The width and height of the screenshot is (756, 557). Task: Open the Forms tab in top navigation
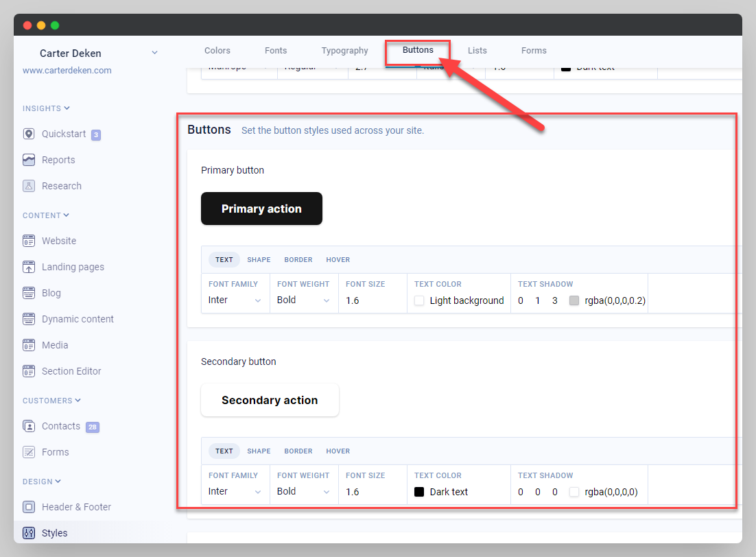(x=533, y=51)
